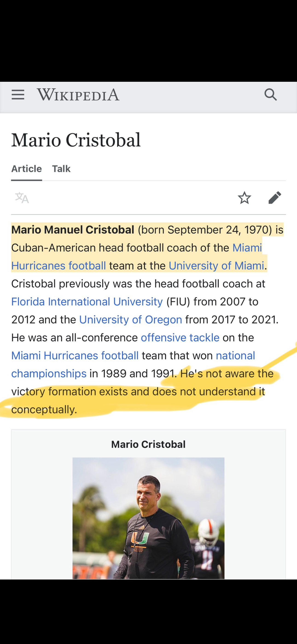Image resolution: width=297 pixels, height=644 pixels.
Task: Open the offensive tackle link
Action: [x=180, y=338]
